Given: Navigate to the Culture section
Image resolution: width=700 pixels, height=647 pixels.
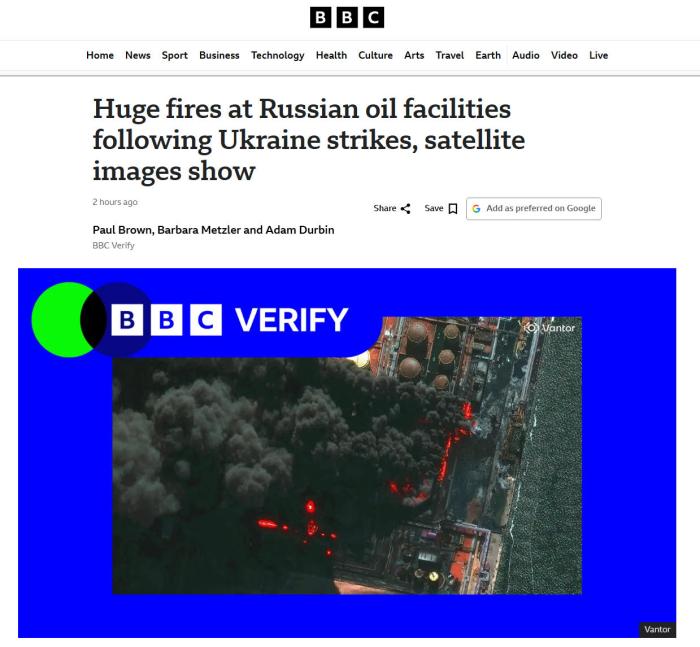Looking at the screenshot, I should pos(375,55).
